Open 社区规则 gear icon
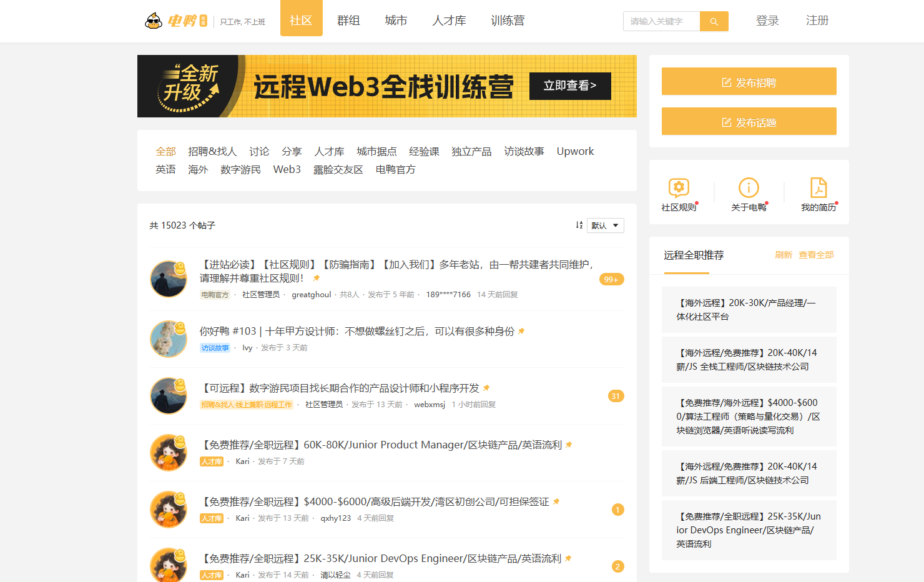 point(679,187)
